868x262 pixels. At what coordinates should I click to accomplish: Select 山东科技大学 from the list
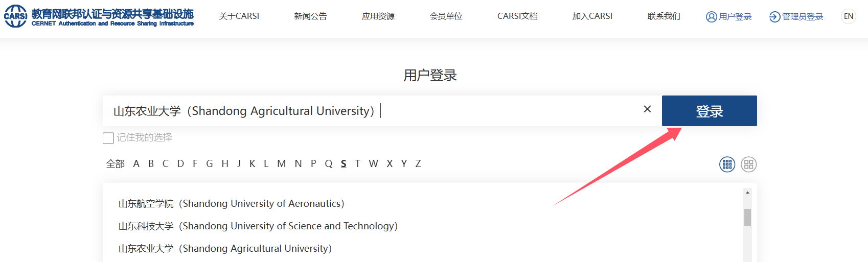click(x=258, y=226)
